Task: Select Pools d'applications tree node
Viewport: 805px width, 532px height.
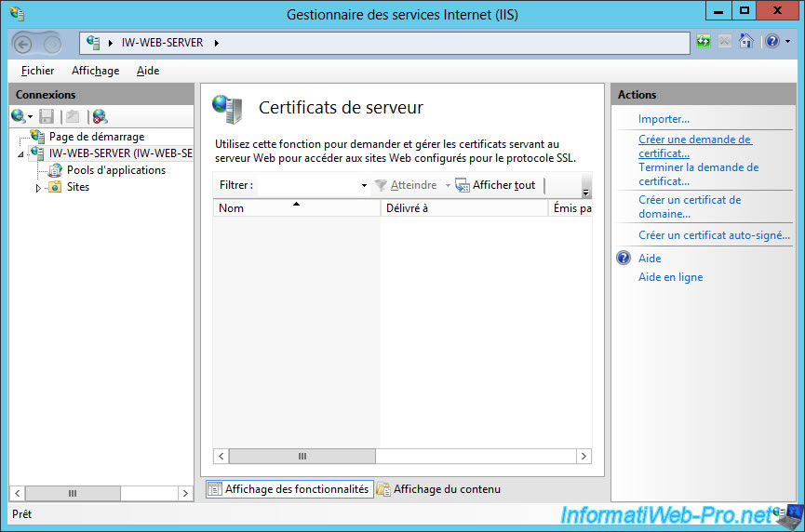Action: coord(116,170)
